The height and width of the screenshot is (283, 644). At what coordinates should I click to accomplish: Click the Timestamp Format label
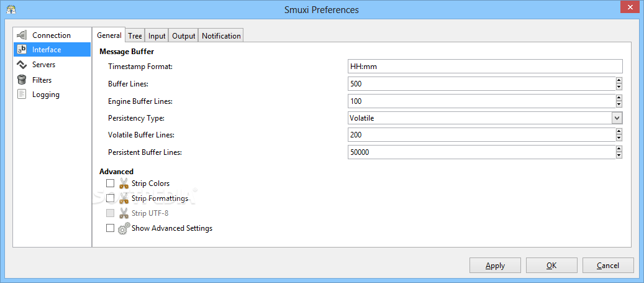tap(140, 66)
